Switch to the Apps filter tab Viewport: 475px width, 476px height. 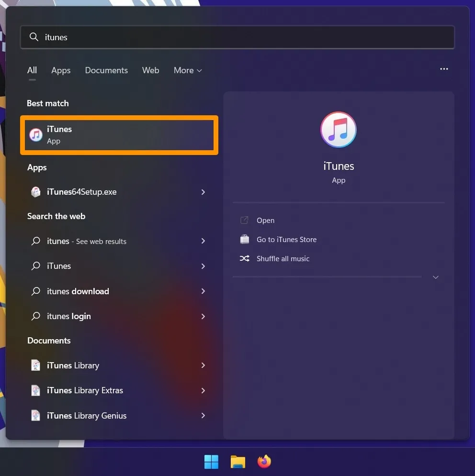[61, 70]
